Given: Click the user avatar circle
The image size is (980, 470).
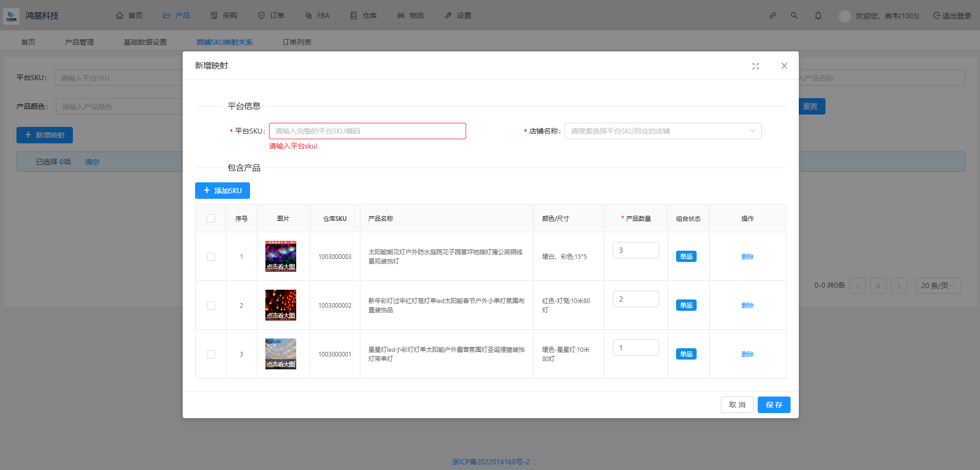Looking at the screenshot, I should (844, 16).
